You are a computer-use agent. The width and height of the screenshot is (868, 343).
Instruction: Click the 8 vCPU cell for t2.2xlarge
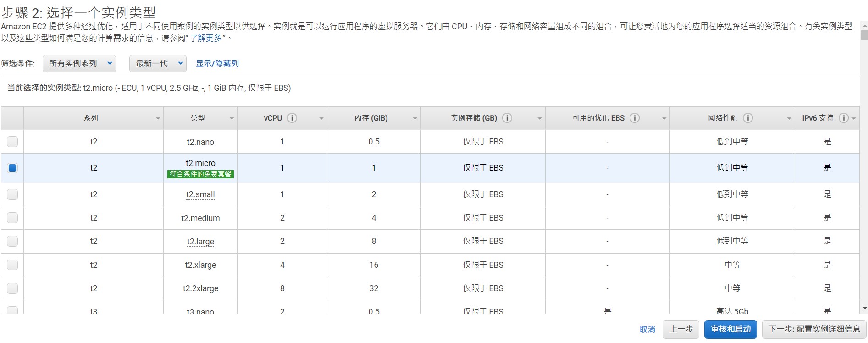click(x=282, y=288)
